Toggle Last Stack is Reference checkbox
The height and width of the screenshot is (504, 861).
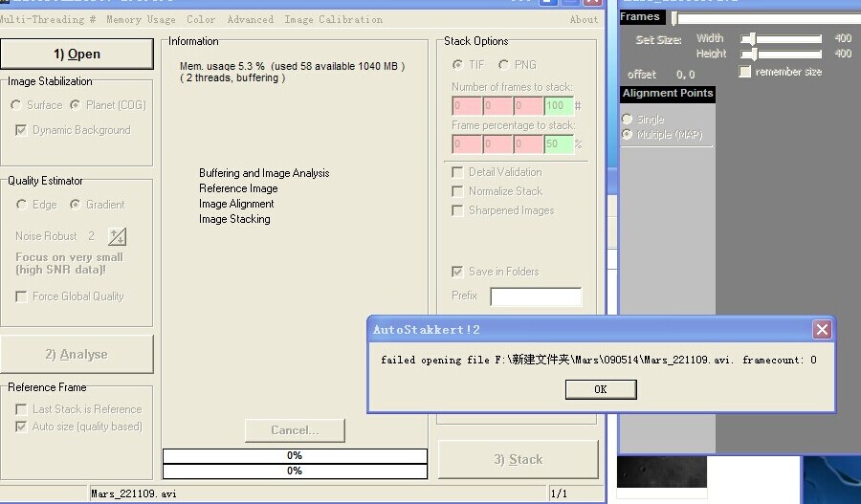[21, 409]
